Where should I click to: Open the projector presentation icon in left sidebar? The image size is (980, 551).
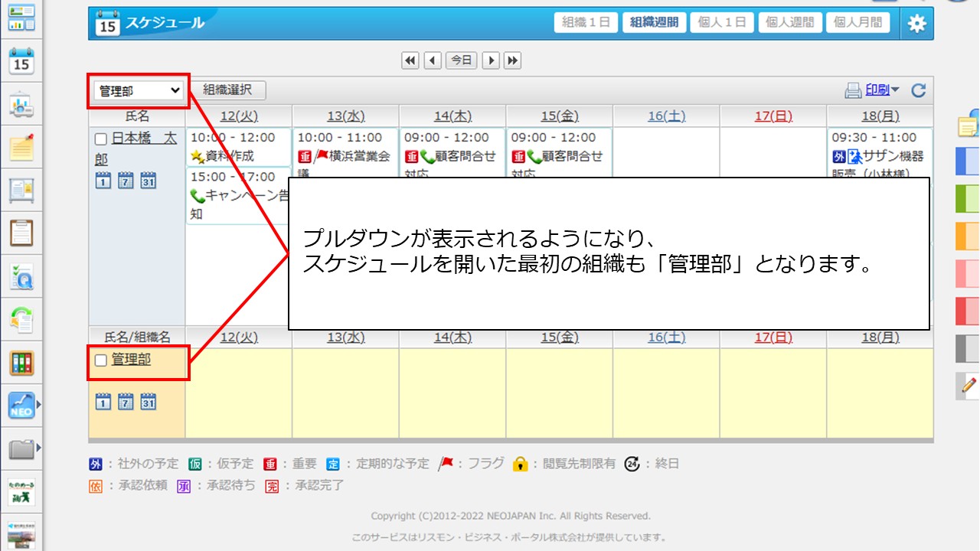click(21, 104)
